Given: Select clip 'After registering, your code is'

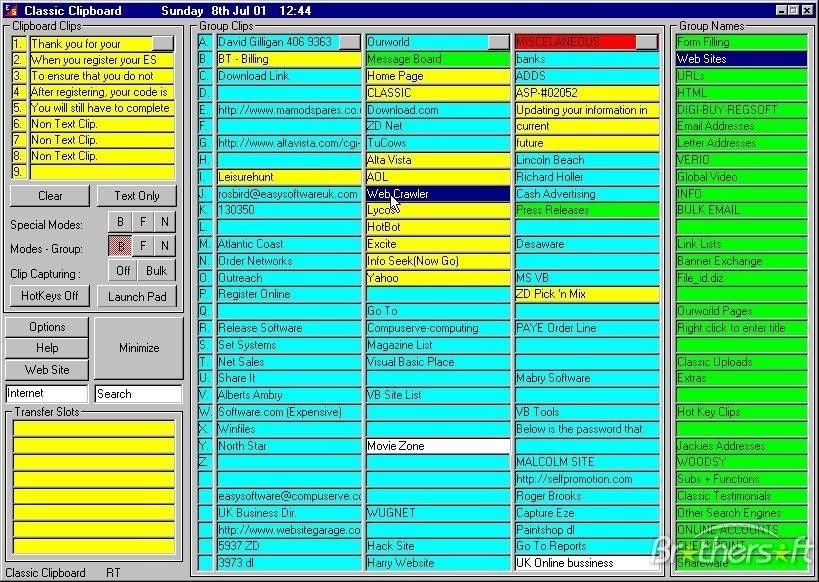Looking at the screenshot, I should (x=102, y=92).
